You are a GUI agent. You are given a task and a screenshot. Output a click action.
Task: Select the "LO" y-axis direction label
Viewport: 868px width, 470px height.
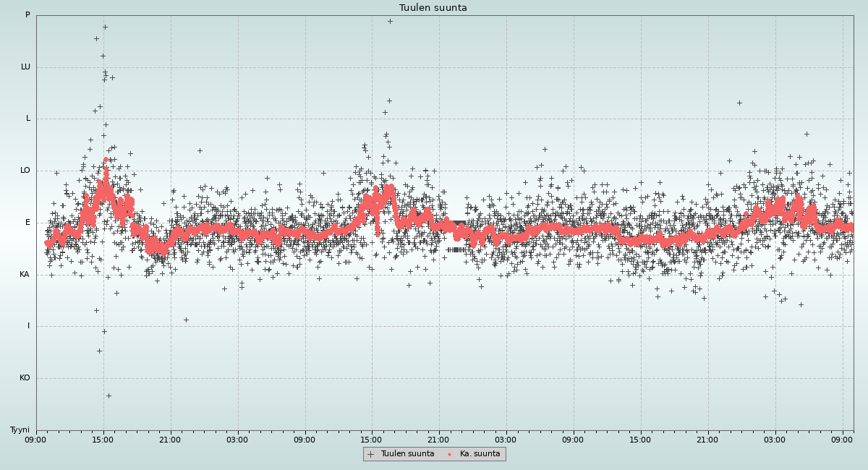coord(25,171)
